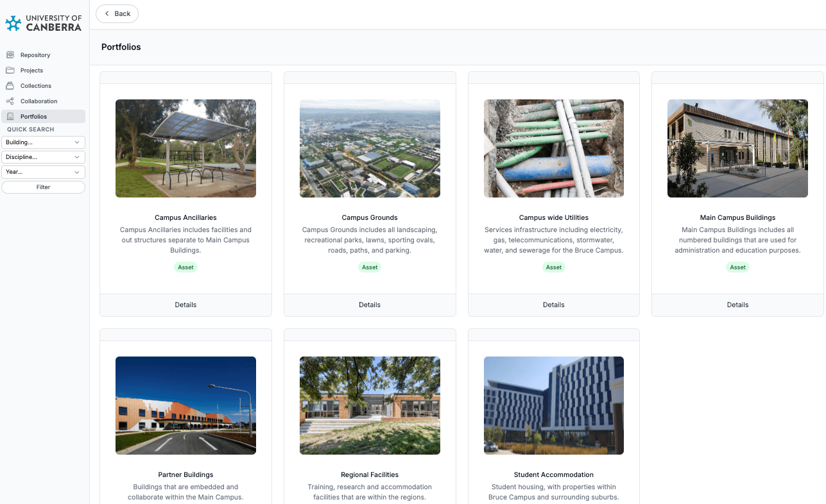
Task: Click the QUICK SEARCH label
Action: pyautogui.click(x=31, y=130)
